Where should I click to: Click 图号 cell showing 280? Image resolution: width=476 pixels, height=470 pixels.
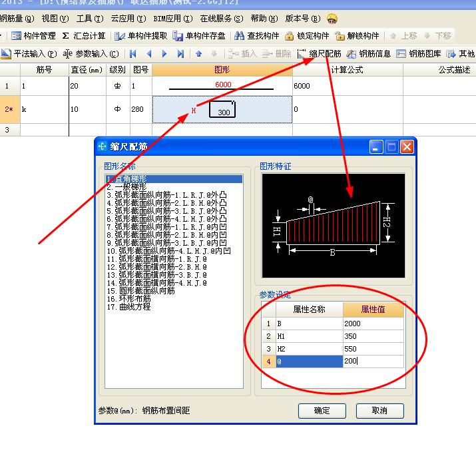(141, 109)
